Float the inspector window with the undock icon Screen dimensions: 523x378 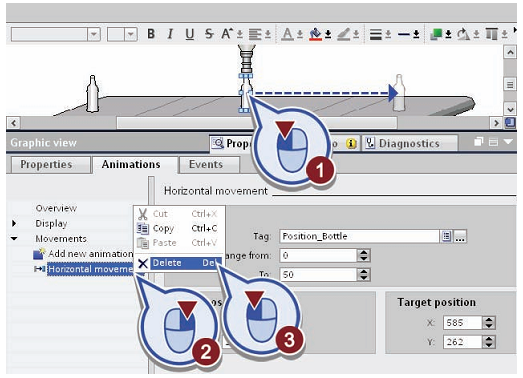click(478, 142)
